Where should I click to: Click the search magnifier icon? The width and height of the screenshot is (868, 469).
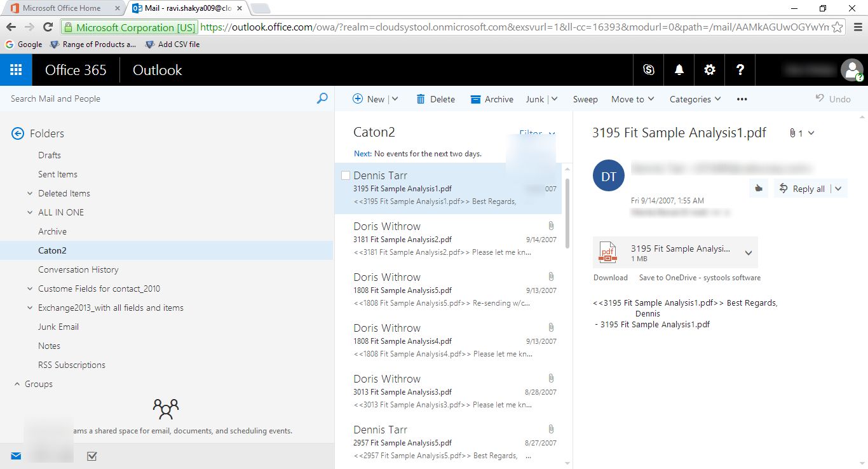tap(322, 99)
